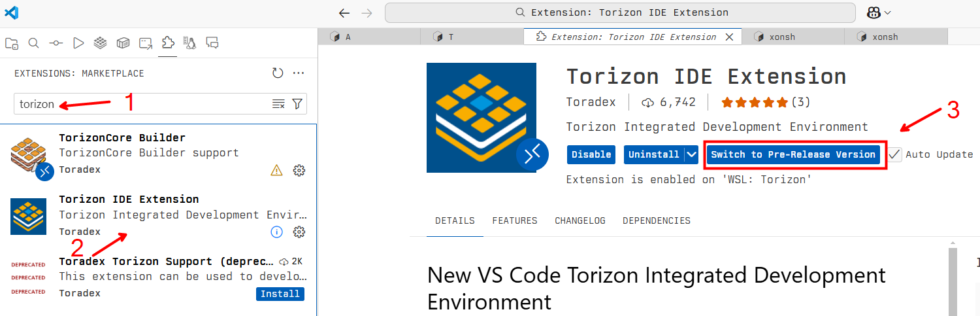
Task: Select the TorizonCore Builder list entry title
Action: [x=122, y=137]
